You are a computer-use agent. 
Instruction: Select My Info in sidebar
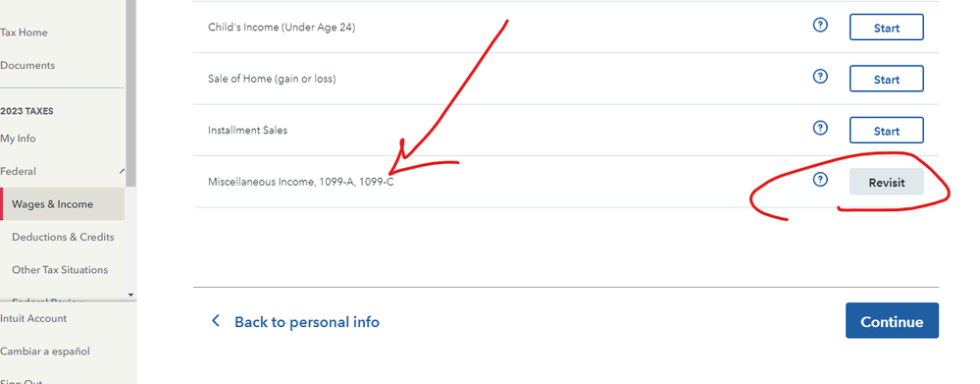[x=18, y=138]
